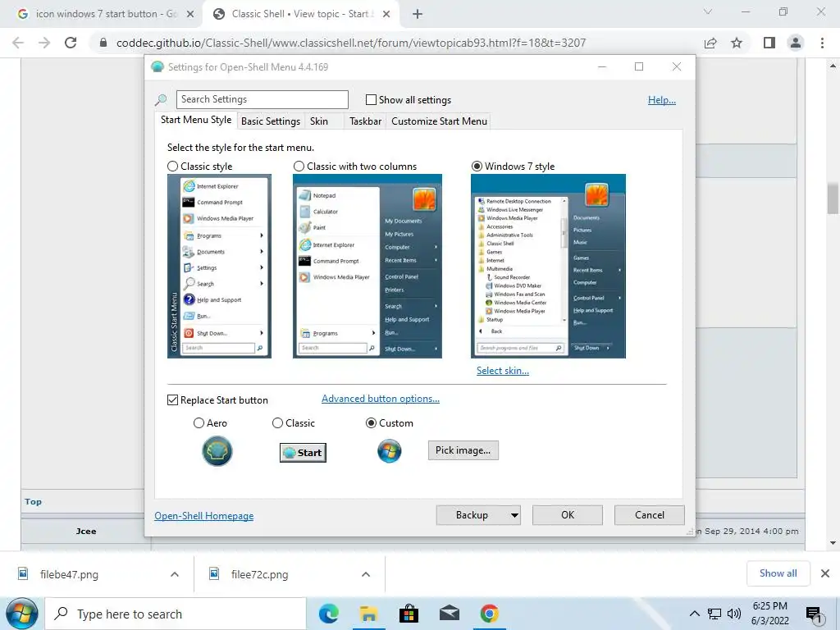Choose the Aero start button option

[x=199, y=423]
